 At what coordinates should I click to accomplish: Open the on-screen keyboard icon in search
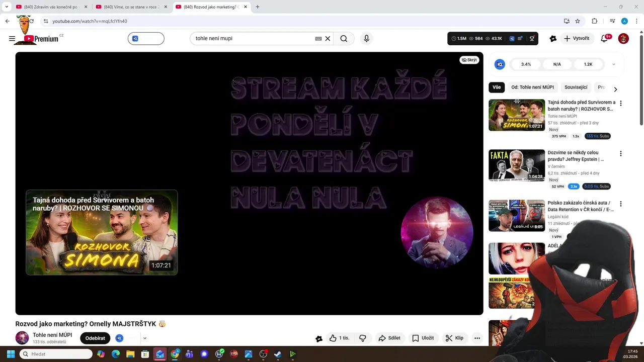tap(318, 38)
